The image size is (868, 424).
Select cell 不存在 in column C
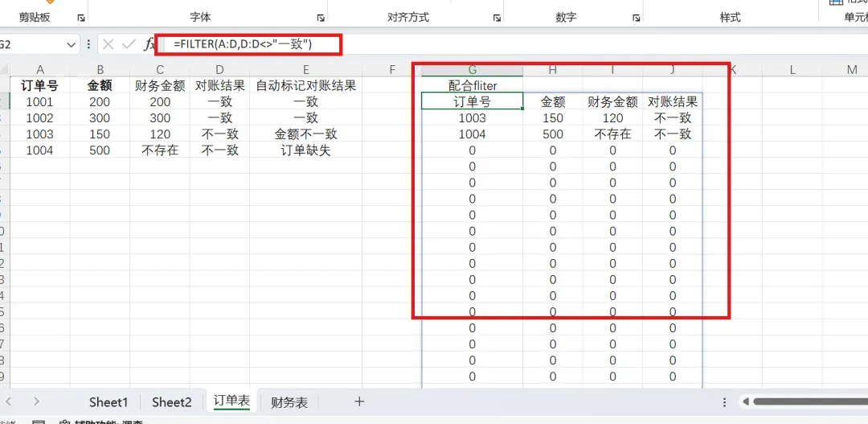160,150
